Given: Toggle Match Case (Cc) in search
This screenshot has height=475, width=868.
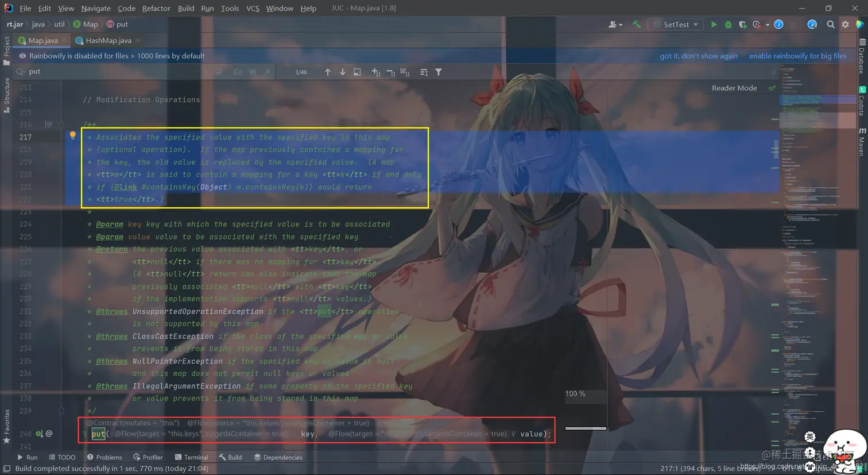Looking at the screenshot, I should click(x=238, y=72).
